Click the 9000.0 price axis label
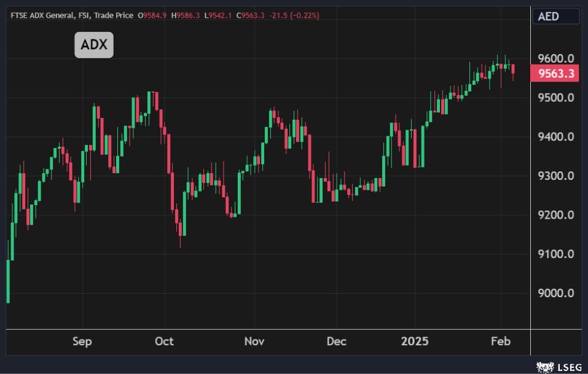The width and height of the screenshot is (588, 374). coord(556,293)
